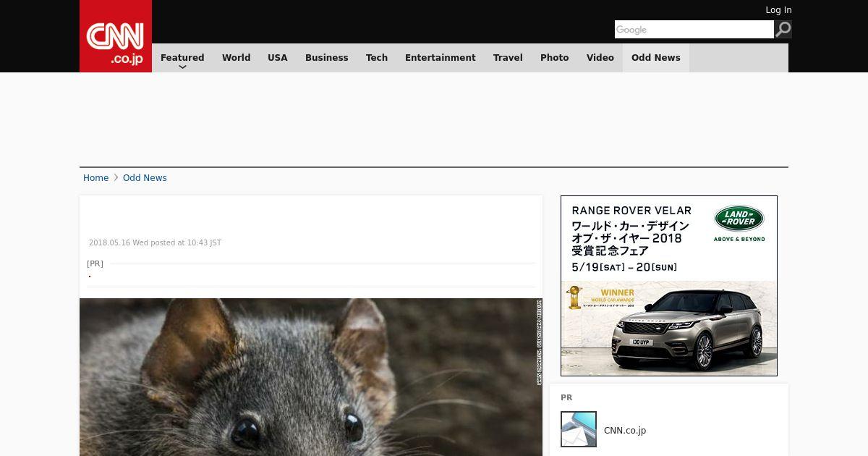Viewport: 868px width, 456px height.
Task: Open the USA section
Action: tap(278, 58)
